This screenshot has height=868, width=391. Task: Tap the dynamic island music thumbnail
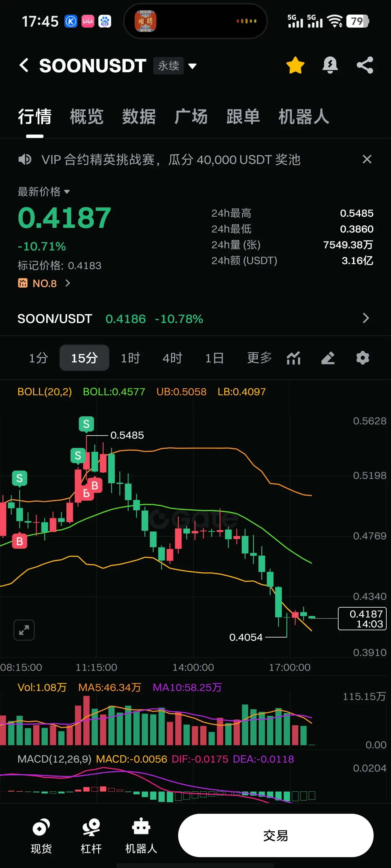[x=146, y=21]
